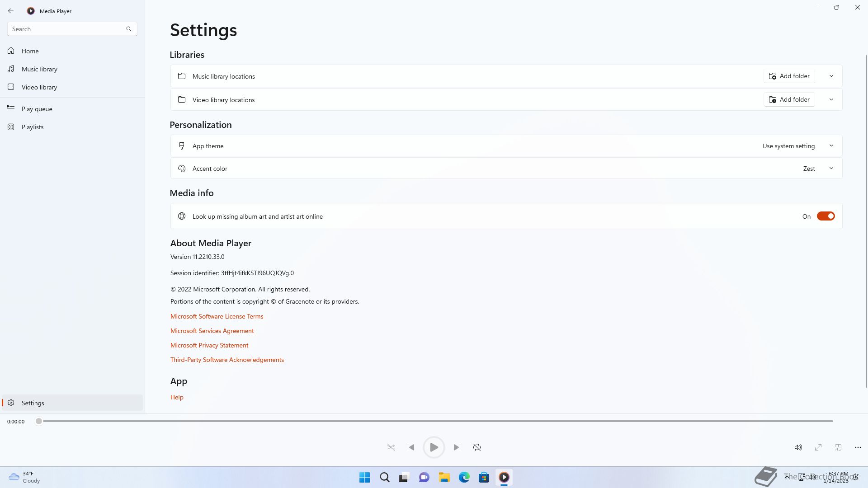Click the Settings gear icon
Image resolution: width=868 pixels, height=488 pixels.
coord(11,403)
